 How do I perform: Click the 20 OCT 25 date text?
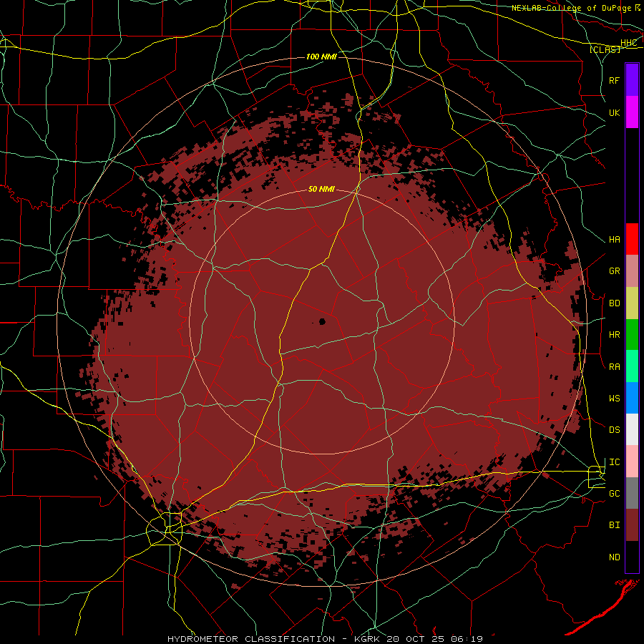418,639
